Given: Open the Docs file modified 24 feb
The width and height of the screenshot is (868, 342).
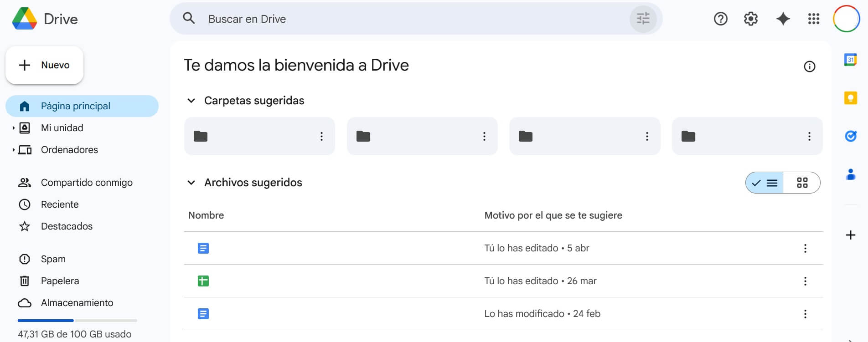Looking at the screenshot, I should (203, 314).
